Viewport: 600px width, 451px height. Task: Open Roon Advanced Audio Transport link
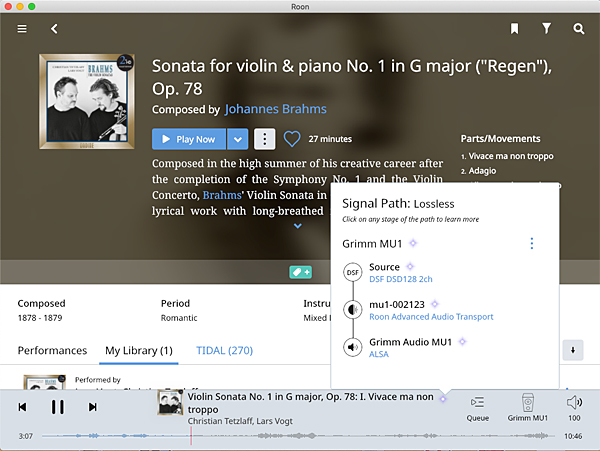pos(431,317)
